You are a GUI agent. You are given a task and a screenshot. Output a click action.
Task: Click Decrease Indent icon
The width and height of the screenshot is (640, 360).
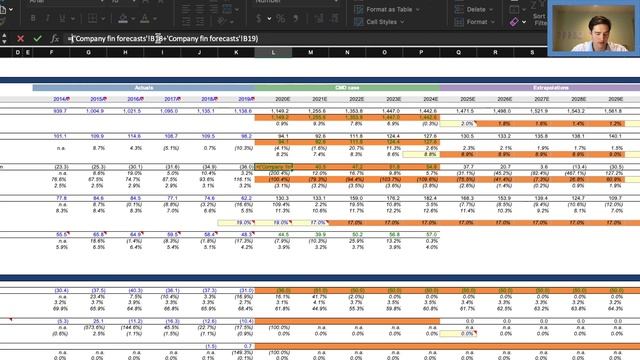186,21
